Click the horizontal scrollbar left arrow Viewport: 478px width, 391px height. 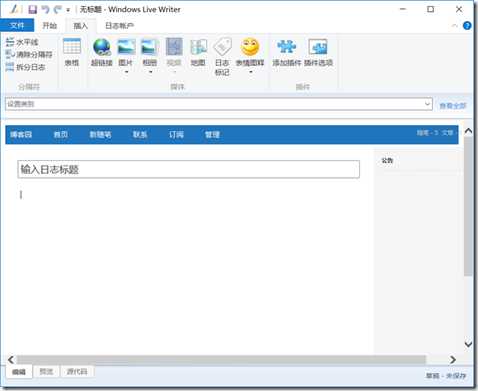point(11,360)
